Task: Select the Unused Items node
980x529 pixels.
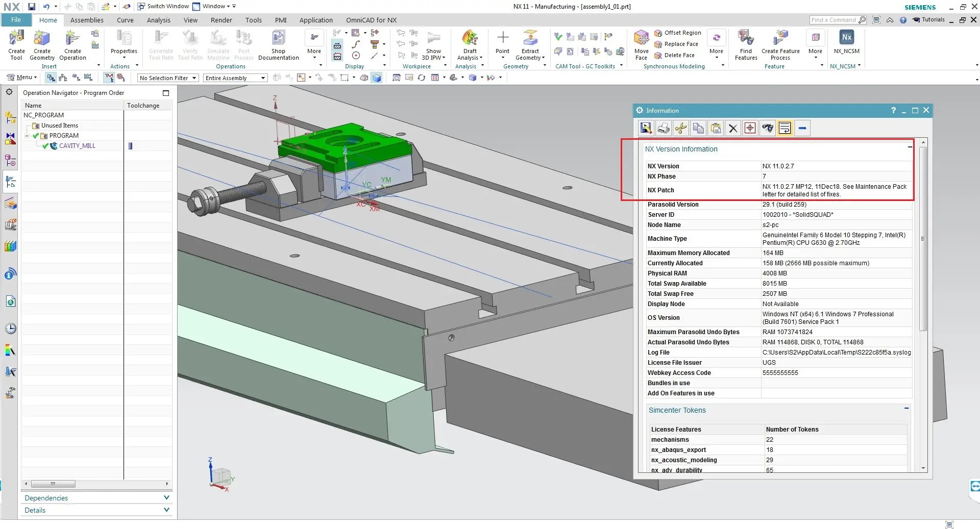Action: (60, 125)
